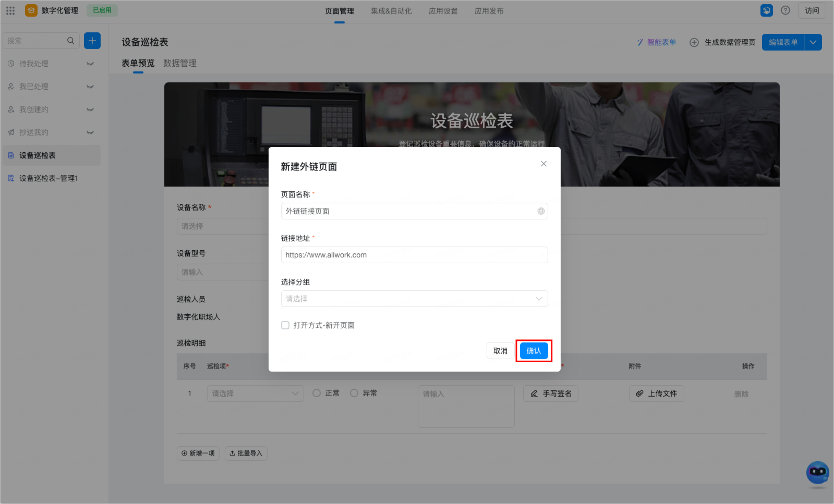Click the 数字化管理 app logo icon
The image size is (834, 504).
(x=31, y=10)
